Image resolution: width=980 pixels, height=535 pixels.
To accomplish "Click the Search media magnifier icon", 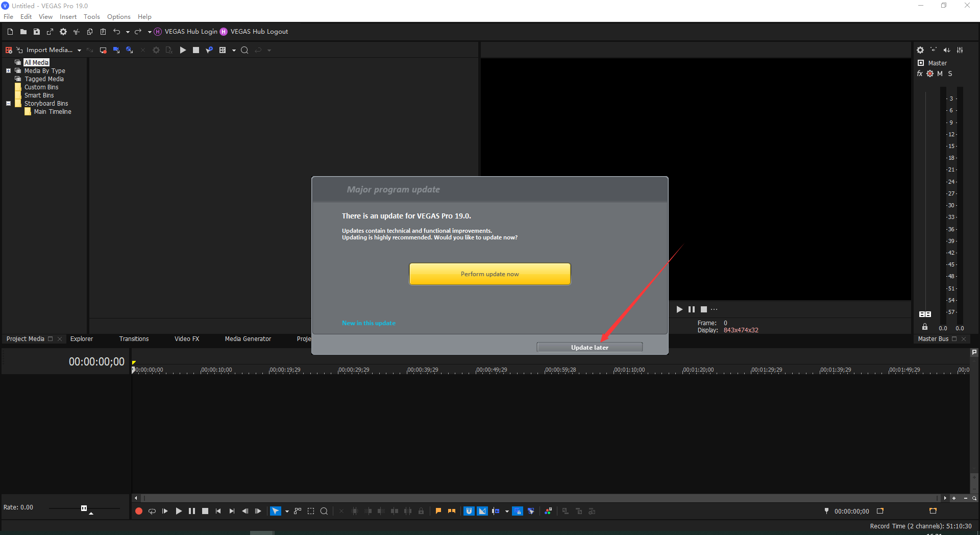I will (x=244, y=50).
